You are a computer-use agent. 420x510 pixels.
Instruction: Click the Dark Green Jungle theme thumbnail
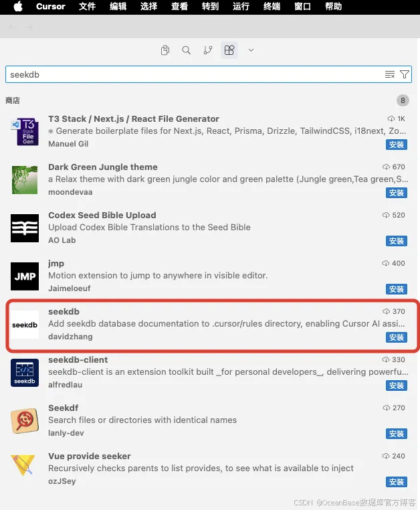tap(25, 180)
